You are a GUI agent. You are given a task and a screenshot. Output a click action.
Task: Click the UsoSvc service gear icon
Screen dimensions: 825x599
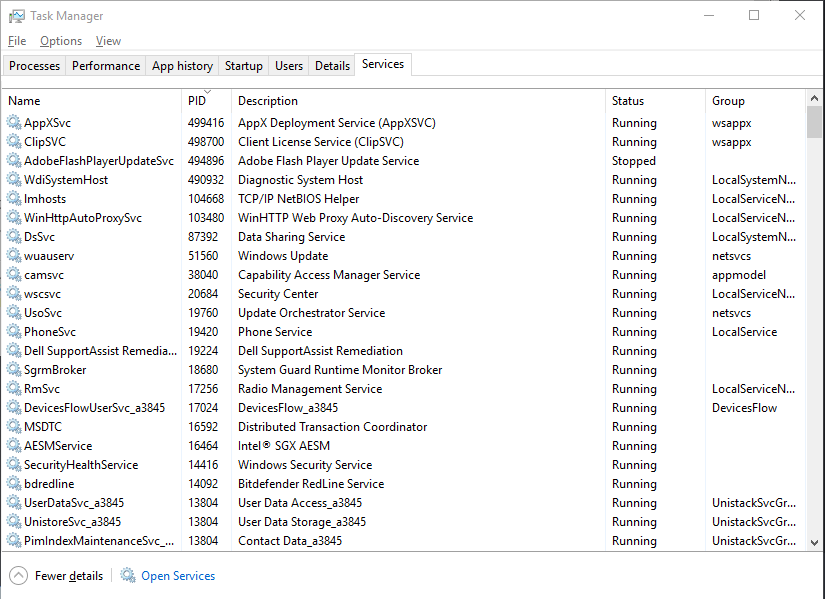click(x=14, y=312)
